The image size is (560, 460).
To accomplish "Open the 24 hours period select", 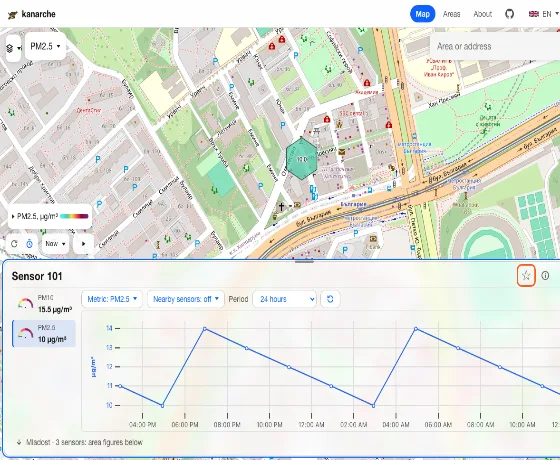I will 284,299.
